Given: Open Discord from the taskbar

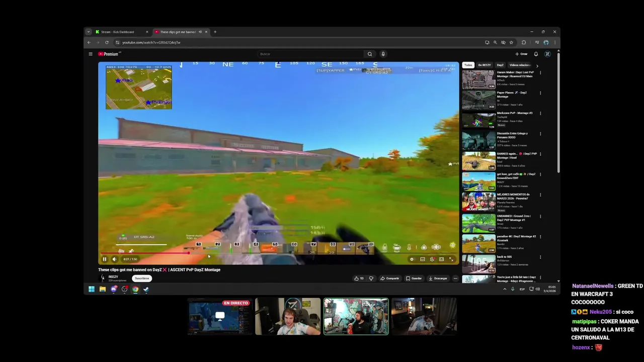Looking at the screenshot, I should click(114, 289).
